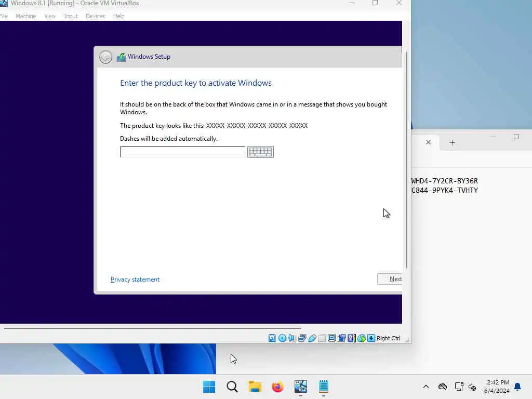
Task: Add a new tab in Notepad
Action: point(452,142)
